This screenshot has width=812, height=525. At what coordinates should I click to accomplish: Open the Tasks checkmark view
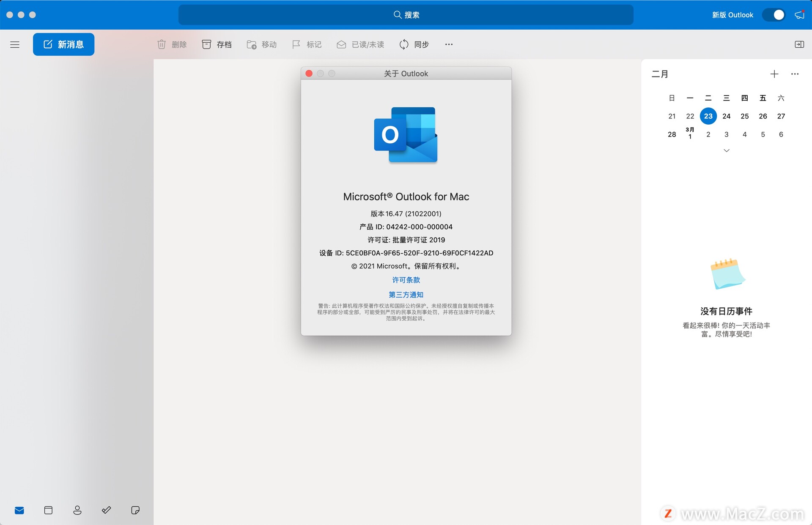[x=106, y=510]
